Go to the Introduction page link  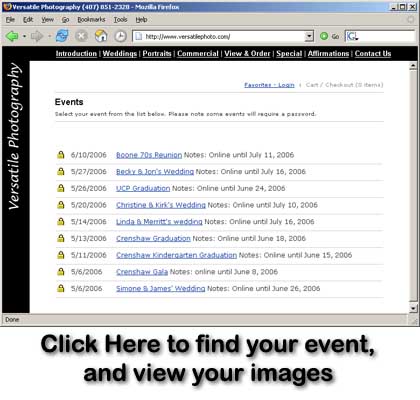[76, 54]
